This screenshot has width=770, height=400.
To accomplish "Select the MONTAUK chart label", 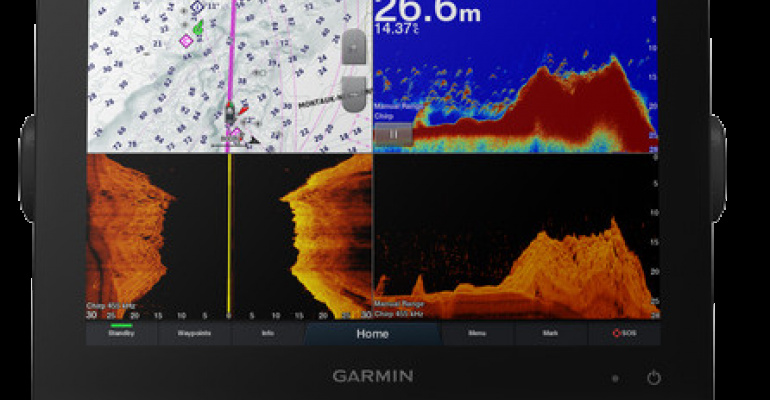I will (x=316, y=101).
